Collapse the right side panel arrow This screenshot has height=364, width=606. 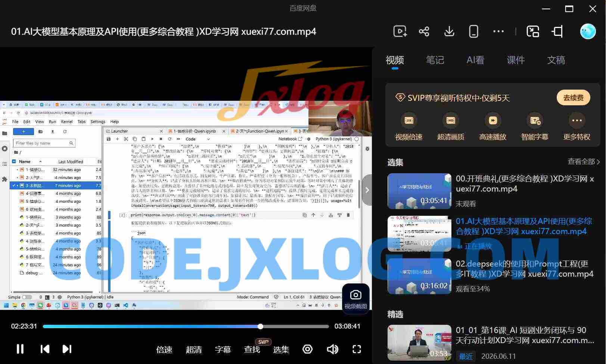tap(367, 190)
